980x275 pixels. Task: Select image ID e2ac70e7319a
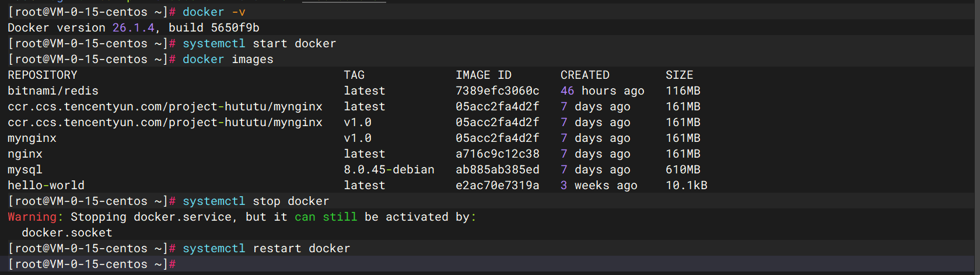coord(498,185)
